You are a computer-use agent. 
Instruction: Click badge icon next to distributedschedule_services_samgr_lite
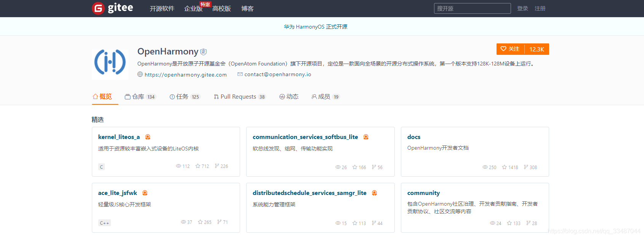coord(374,193)
